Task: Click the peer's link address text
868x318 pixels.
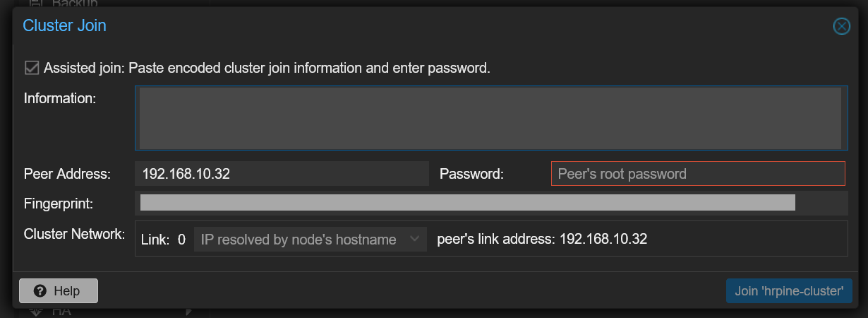Action: click(x=542, y=240)
